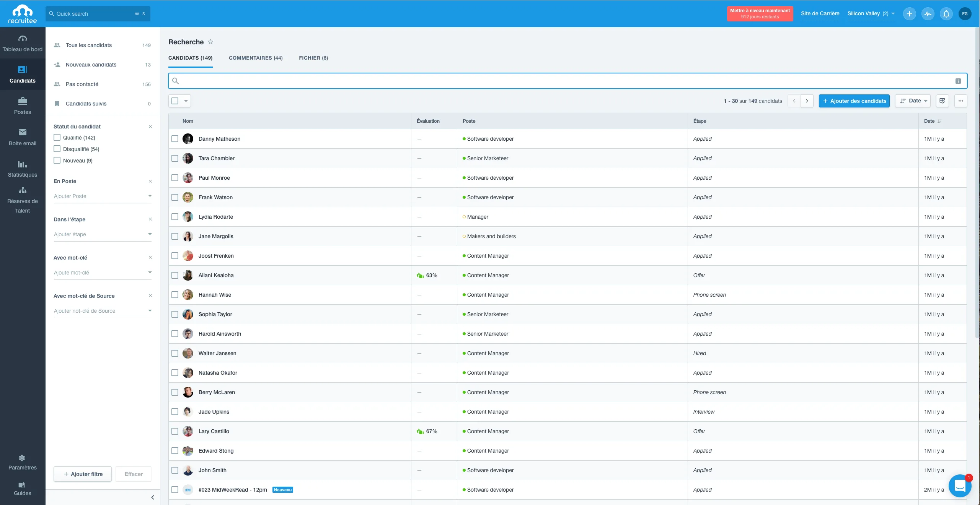
Task: Open the Candidats section in sidebar
Action: [x=23, y=74]
